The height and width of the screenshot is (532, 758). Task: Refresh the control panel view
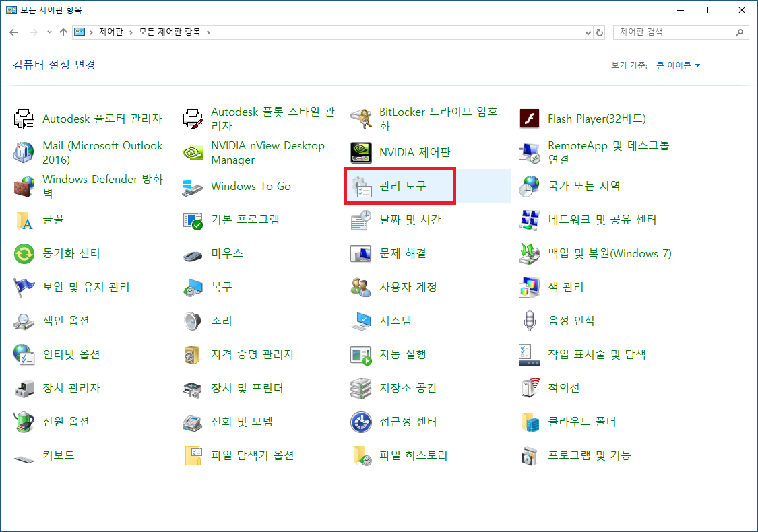coord(600,32)
